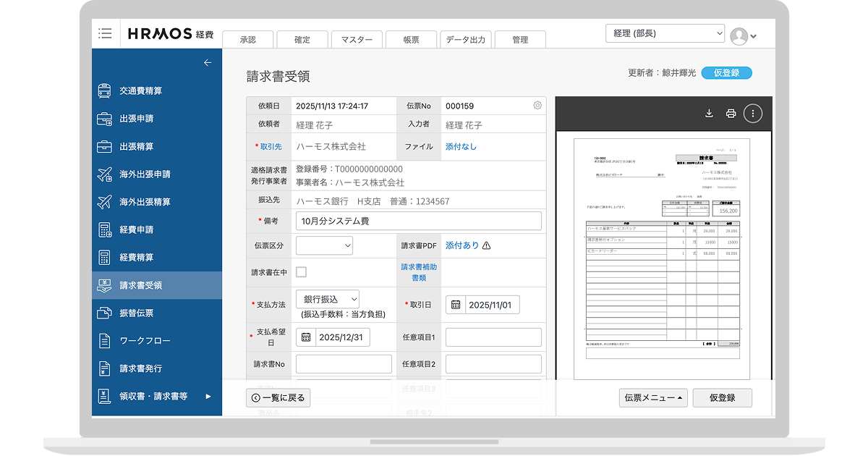
Task: Download the invoice PDF preview
Action: point(708,114)
